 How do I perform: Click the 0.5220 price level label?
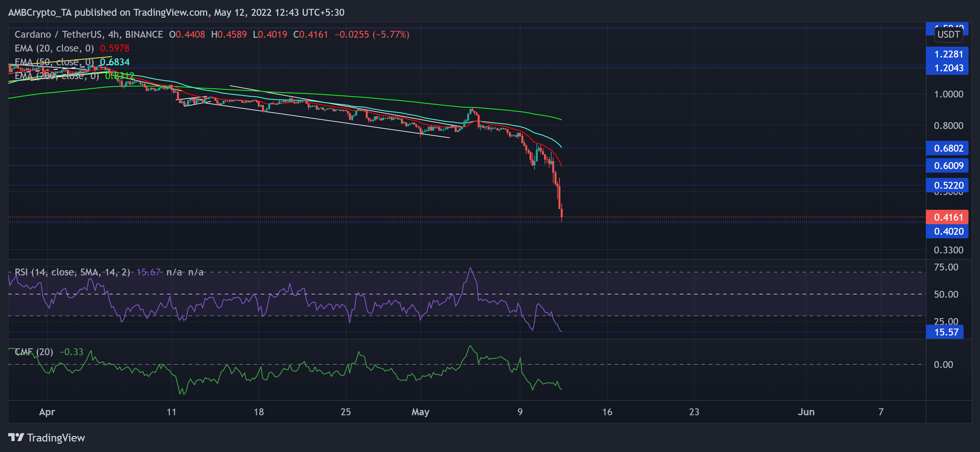[x=947, y=185]
